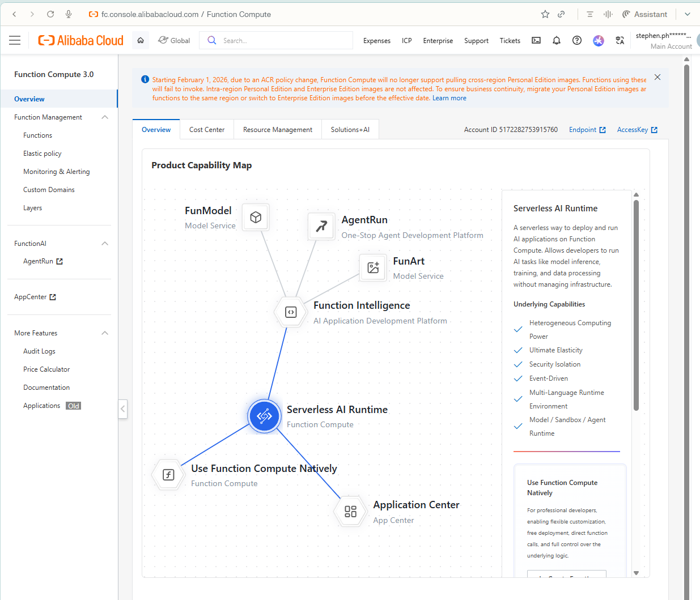700x600 pixels.
Task: Switch to the Cost Center tab
Action: pos(207,130)
